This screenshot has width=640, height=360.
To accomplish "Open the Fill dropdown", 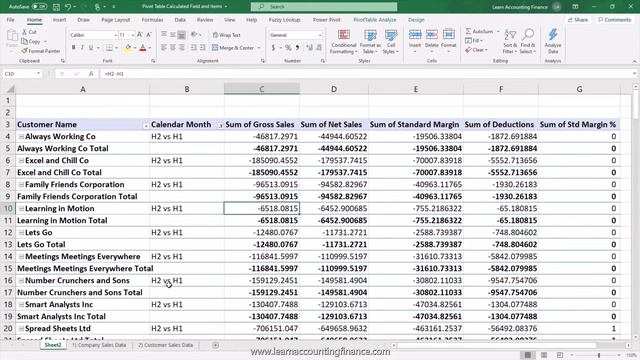I will click(x=474, y=41).
